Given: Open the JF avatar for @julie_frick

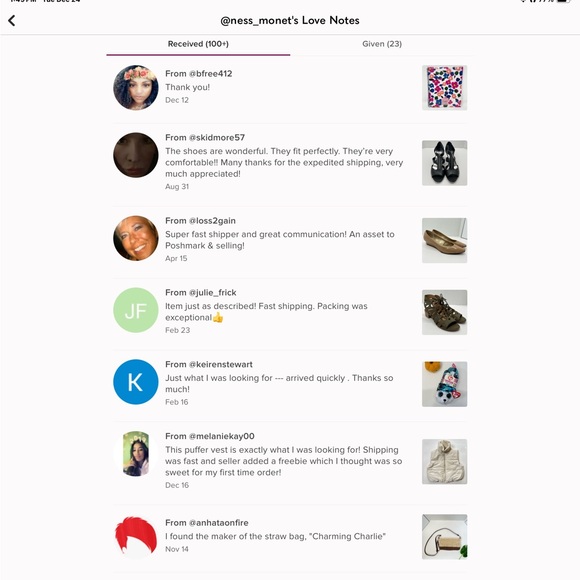Looking at the screenshot, I should pos(136,310).
